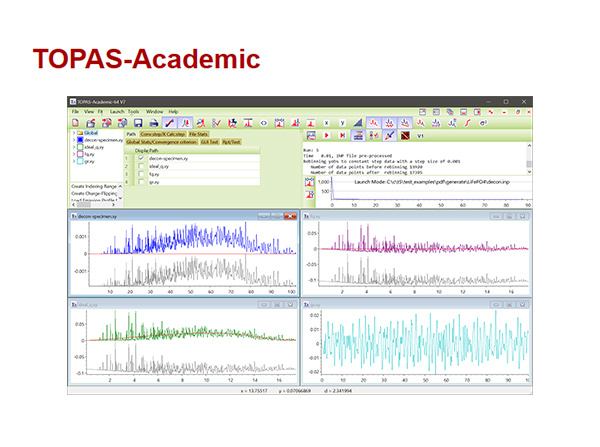Open the Launch menu
Viewport: 600px width, 447px height.
coord(117,111)
